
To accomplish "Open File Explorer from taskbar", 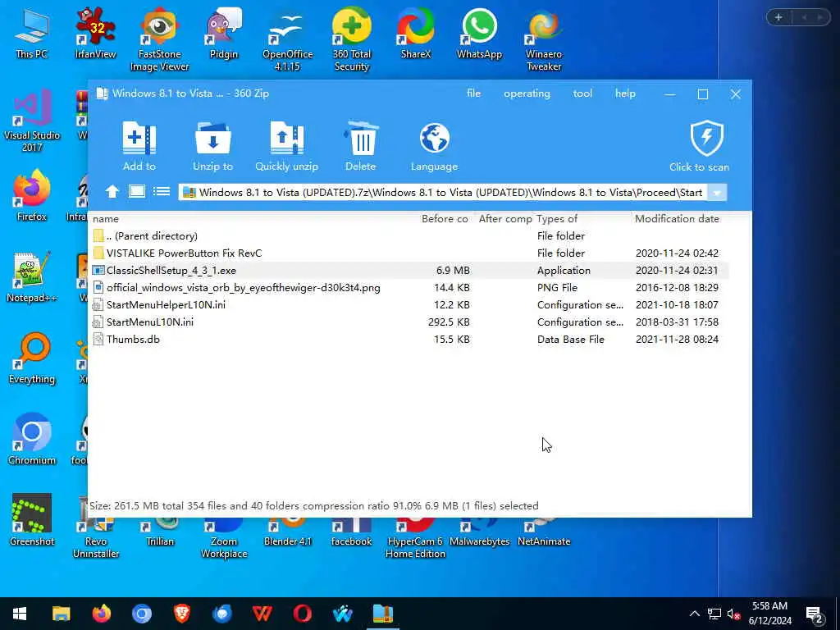I will click(x=61, y=614).
